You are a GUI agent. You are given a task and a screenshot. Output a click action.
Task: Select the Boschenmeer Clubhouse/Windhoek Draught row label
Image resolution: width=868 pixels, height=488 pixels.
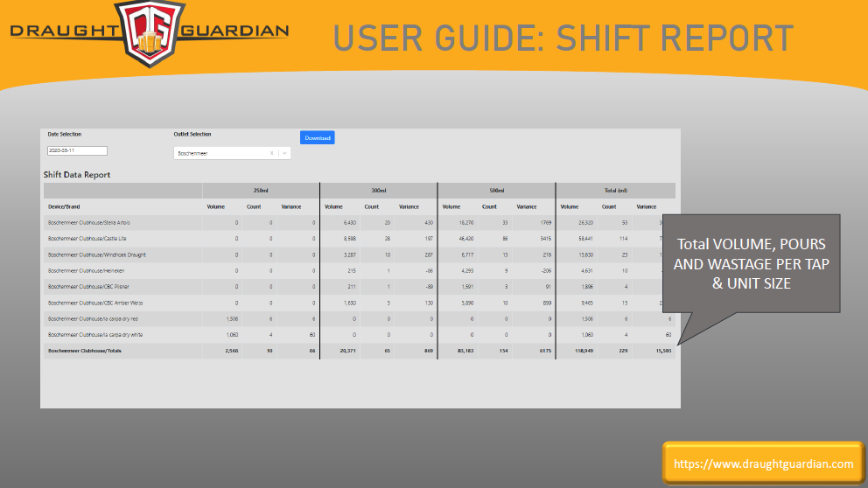coord(97,255)
